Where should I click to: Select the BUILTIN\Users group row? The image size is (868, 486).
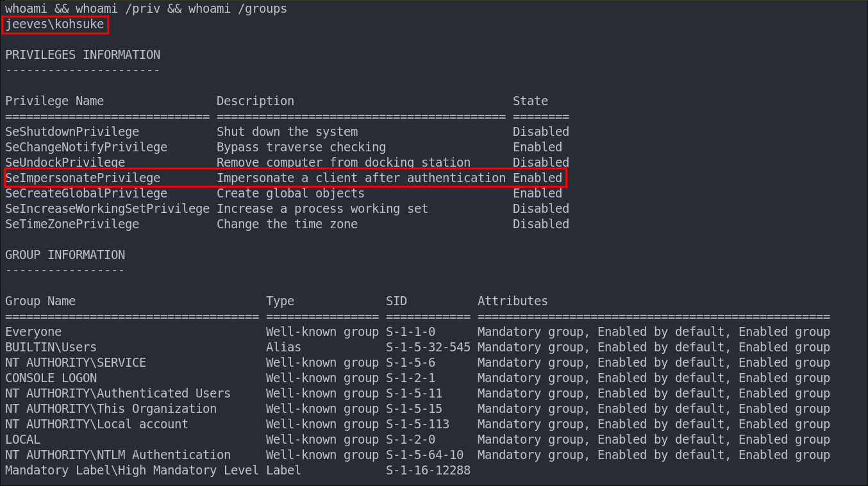[417, 348]
